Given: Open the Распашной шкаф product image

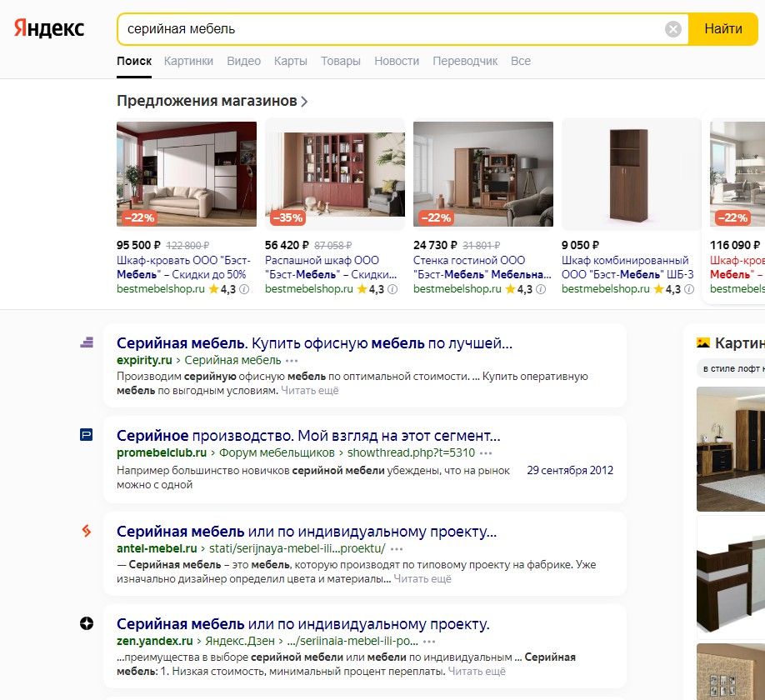Looking at the screenshot, I should [335, 174].
